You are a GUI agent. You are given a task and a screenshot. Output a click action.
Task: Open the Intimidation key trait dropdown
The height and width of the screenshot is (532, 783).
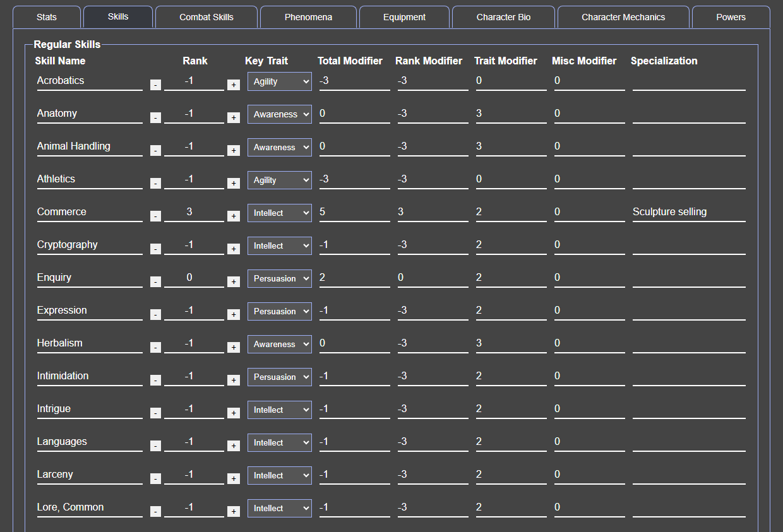pyautogui.click(x=280, y=377)
